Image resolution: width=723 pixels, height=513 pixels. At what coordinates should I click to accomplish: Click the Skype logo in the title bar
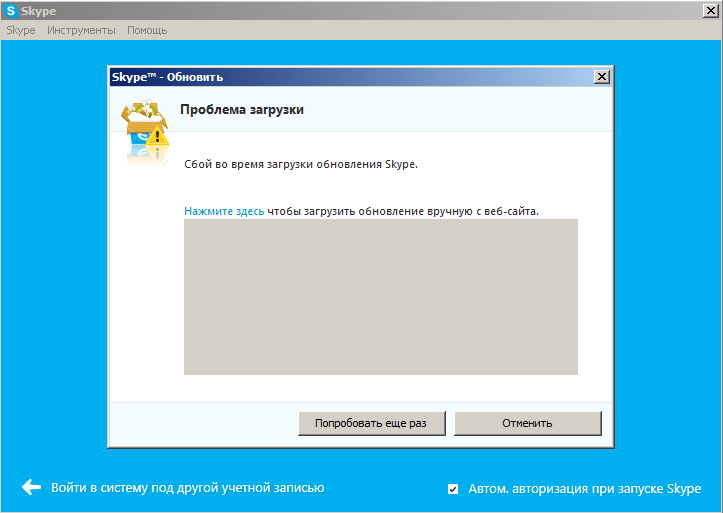click(x=11, y=10)
